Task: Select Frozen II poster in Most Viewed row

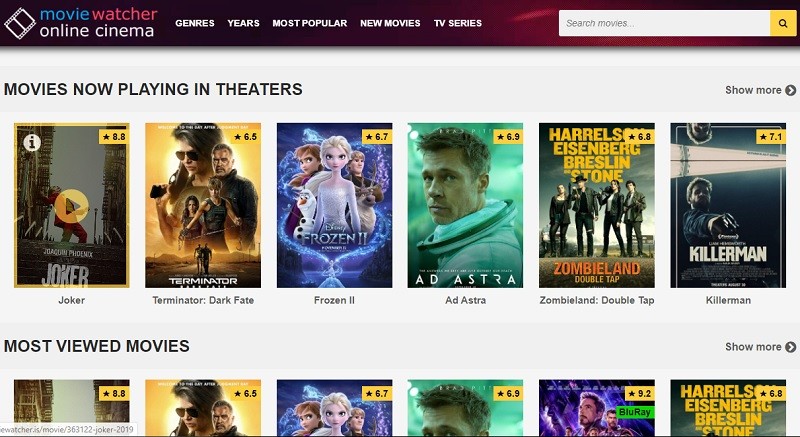Action: (335, 408)
